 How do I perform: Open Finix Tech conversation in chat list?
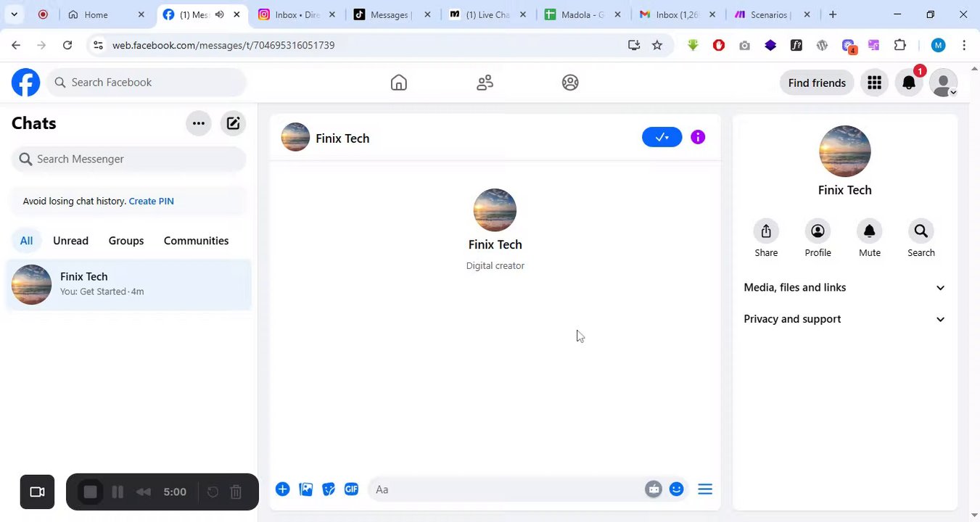(129, 284)
